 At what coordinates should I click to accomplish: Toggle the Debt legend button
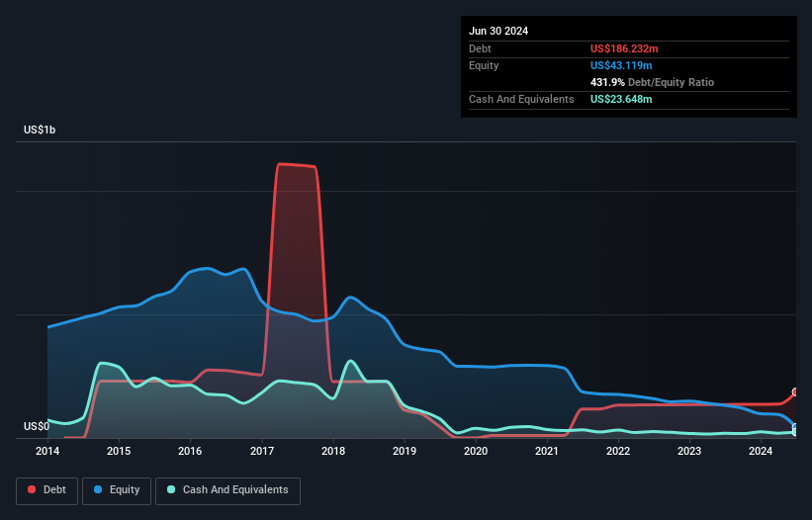pos(47,490)
